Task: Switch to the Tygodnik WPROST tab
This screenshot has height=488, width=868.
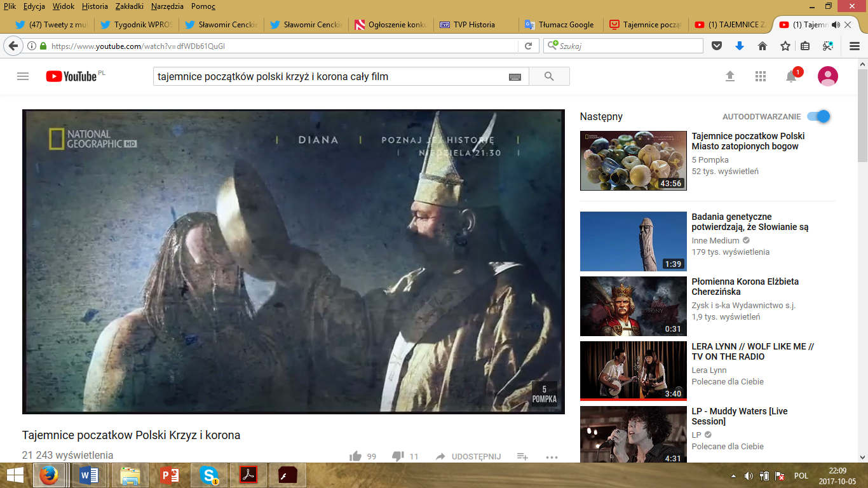Action: coord(135,25)
